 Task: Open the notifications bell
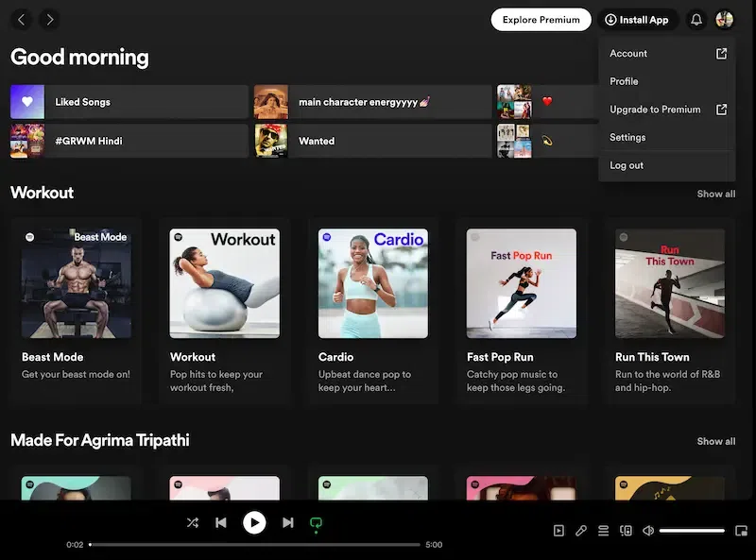click(x=696, y=19)
